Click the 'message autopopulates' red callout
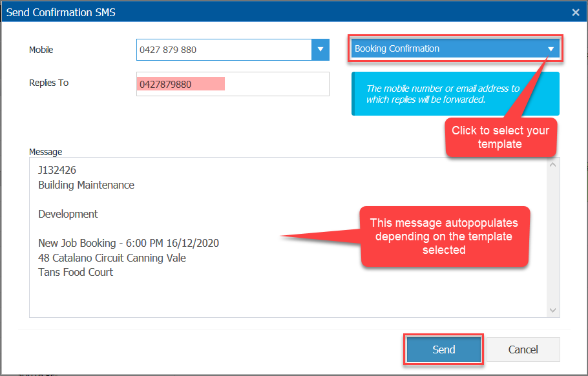The image size is (588, 376). (444, 236)
